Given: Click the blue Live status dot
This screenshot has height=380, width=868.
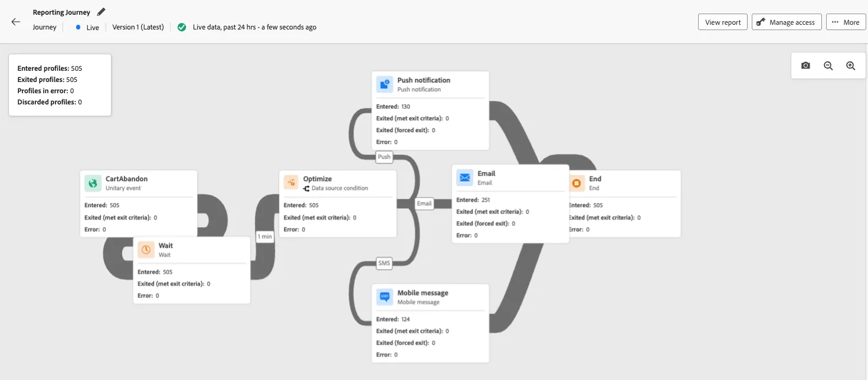Looking at the screenshot, I should (78, 27).
